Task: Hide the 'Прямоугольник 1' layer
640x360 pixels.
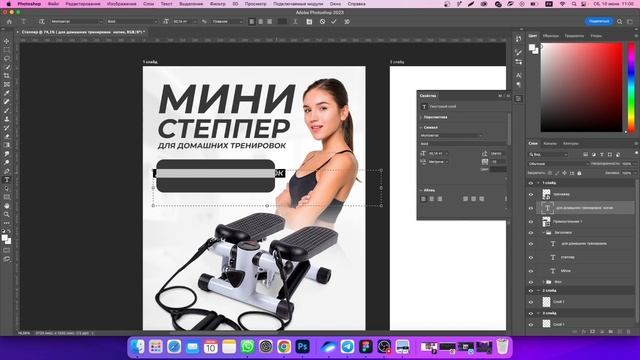Action: tap(531, 222)
